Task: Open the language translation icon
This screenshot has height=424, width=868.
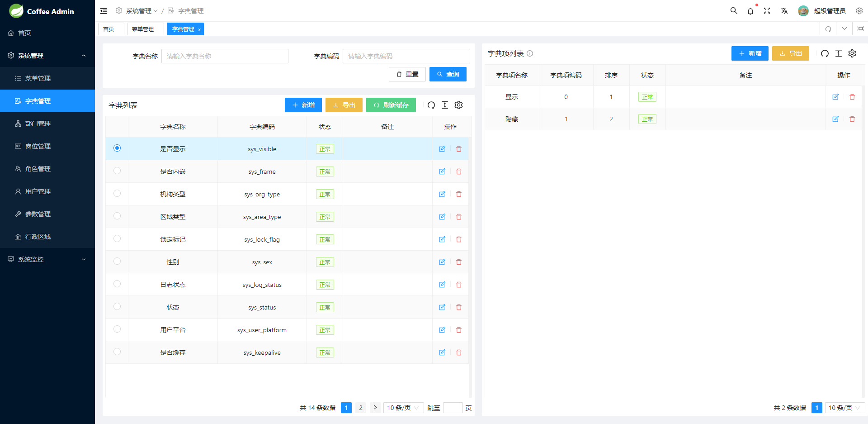Action: tap(784, 11)
